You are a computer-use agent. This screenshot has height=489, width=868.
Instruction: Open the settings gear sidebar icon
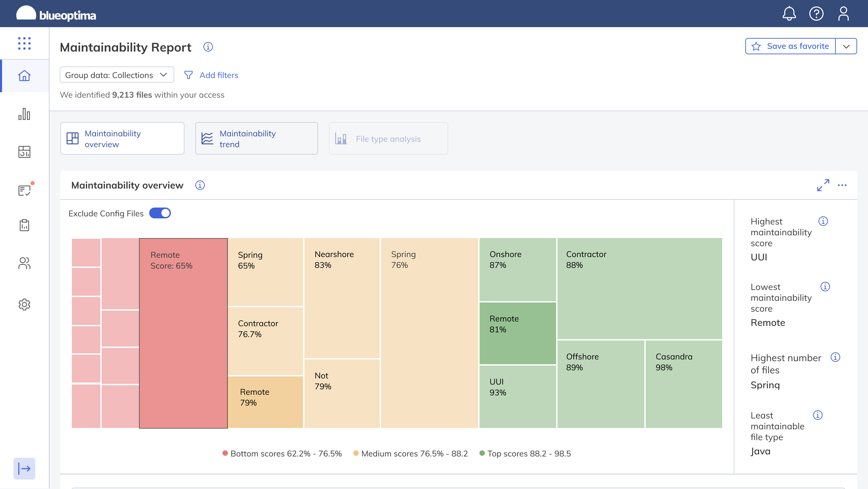[x=24, y=305]
